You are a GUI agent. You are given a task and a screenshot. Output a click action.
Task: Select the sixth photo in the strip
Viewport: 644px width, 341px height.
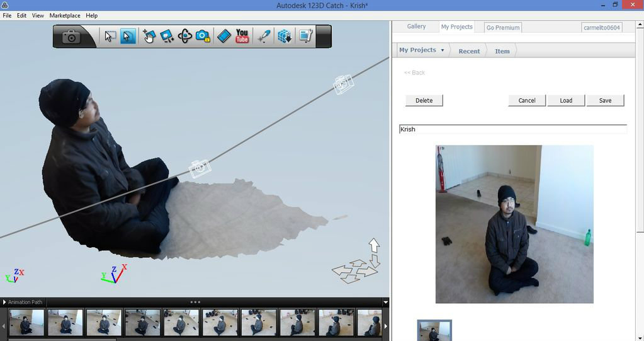pos(220,323)
